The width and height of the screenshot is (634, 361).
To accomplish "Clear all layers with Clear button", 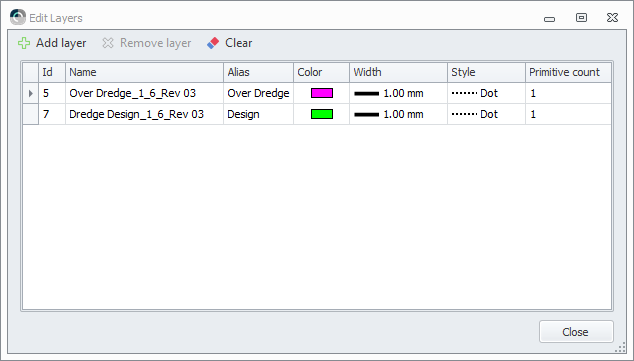I will [x=230, y=43].
